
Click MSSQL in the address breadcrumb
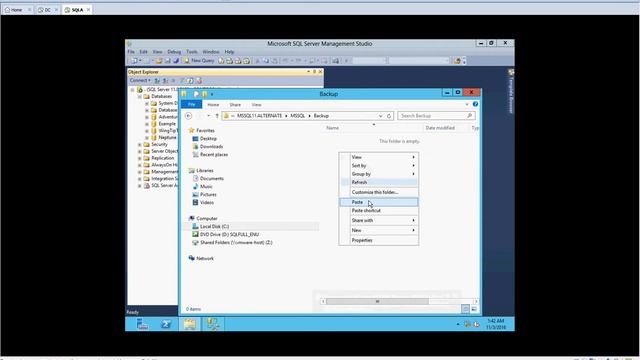[x=298, y=116]
